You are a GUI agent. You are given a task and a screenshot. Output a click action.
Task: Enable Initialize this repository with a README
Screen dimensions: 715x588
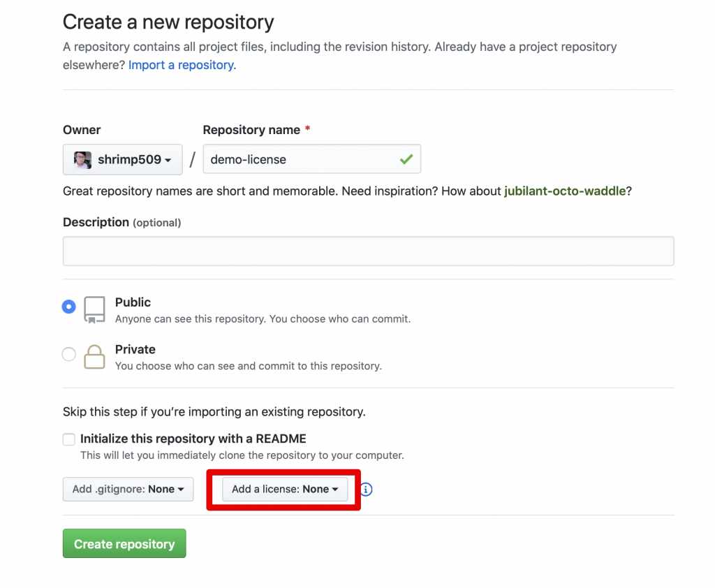[x=69, y=439]
